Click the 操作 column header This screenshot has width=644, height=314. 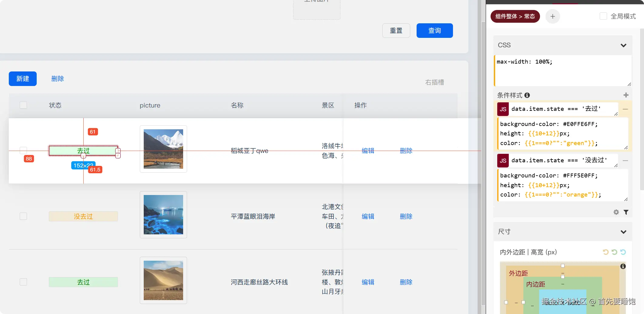tap(361, 105)
